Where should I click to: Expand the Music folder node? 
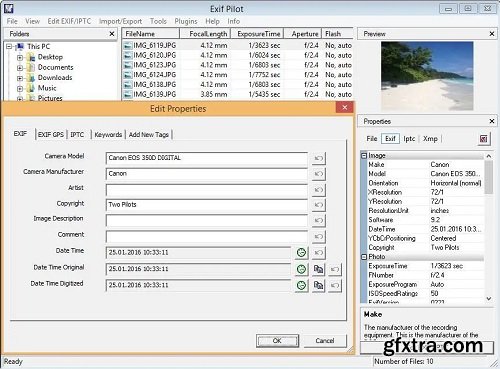tap(20, 89)
